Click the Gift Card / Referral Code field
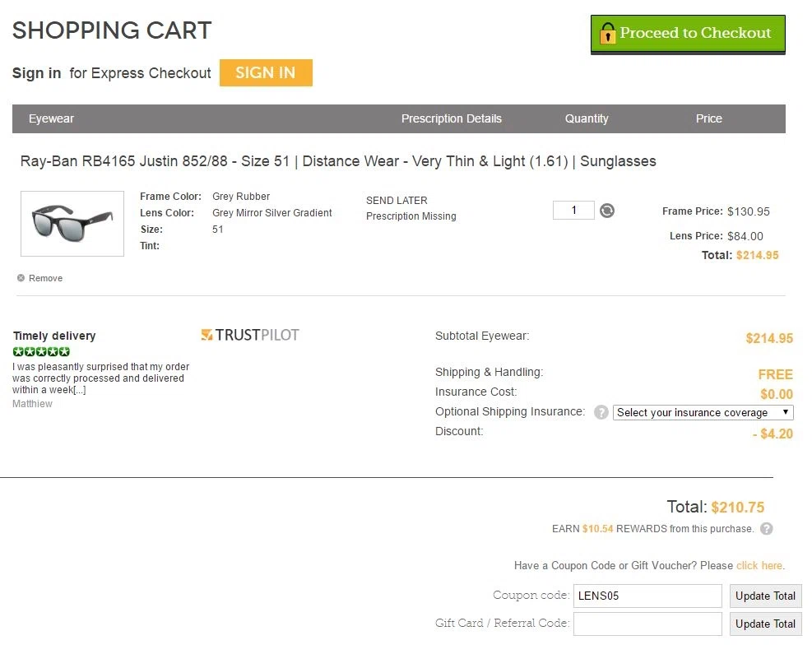The width and height of the screenshot is (812, 654). click(647, 624)
